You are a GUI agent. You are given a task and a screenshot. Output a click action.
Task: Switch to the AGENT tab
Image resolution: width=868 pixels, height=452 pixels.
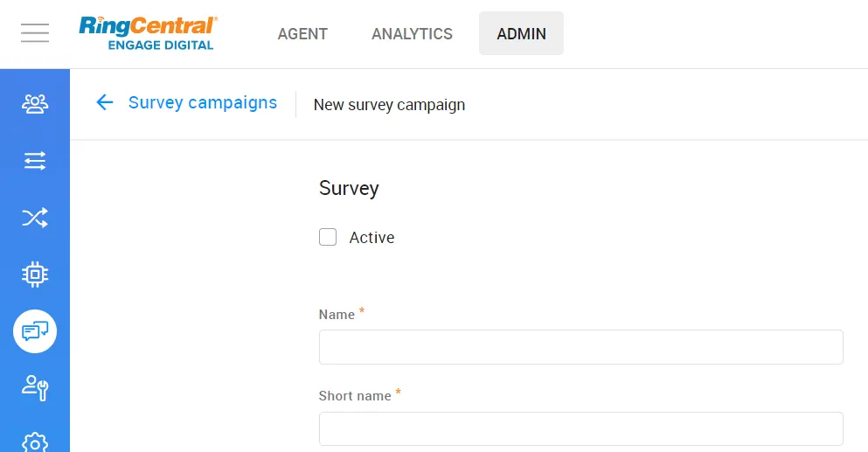302,34
